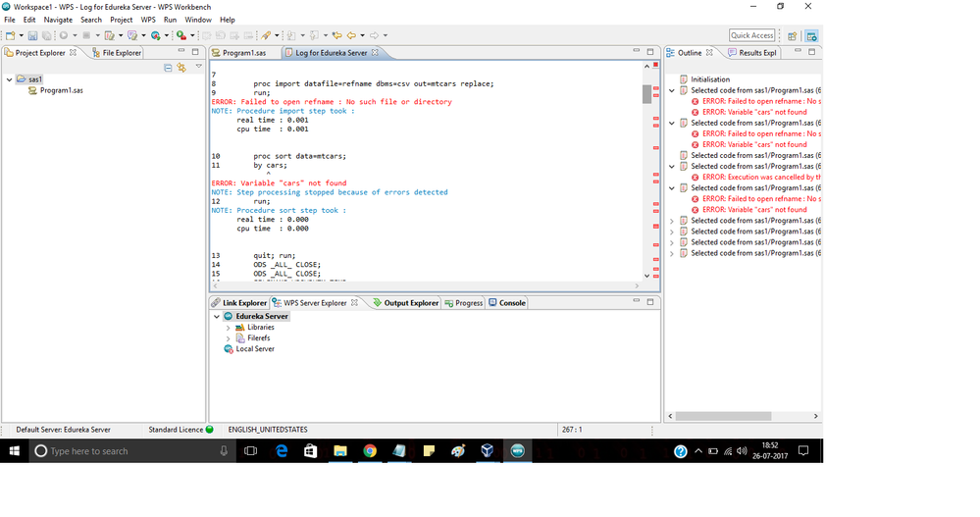
Task: Click the Previous Annotation toolbar icon
Action: click(314, 35)
